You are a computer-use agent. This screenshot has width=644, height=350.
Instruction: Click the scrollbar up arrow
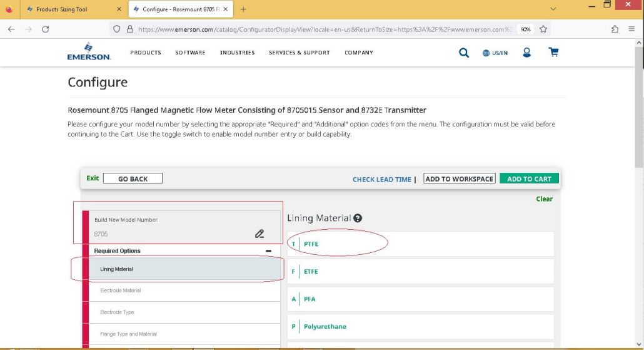(639, 43)
